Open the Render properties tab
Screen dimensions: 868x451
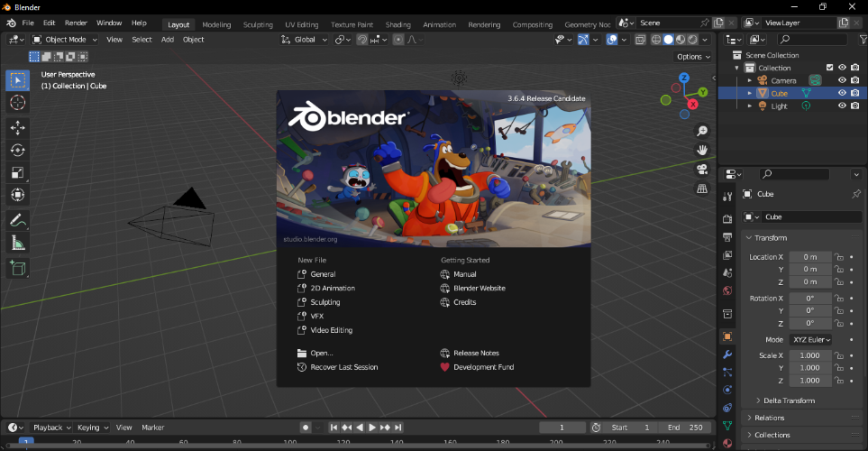point(727,219)
